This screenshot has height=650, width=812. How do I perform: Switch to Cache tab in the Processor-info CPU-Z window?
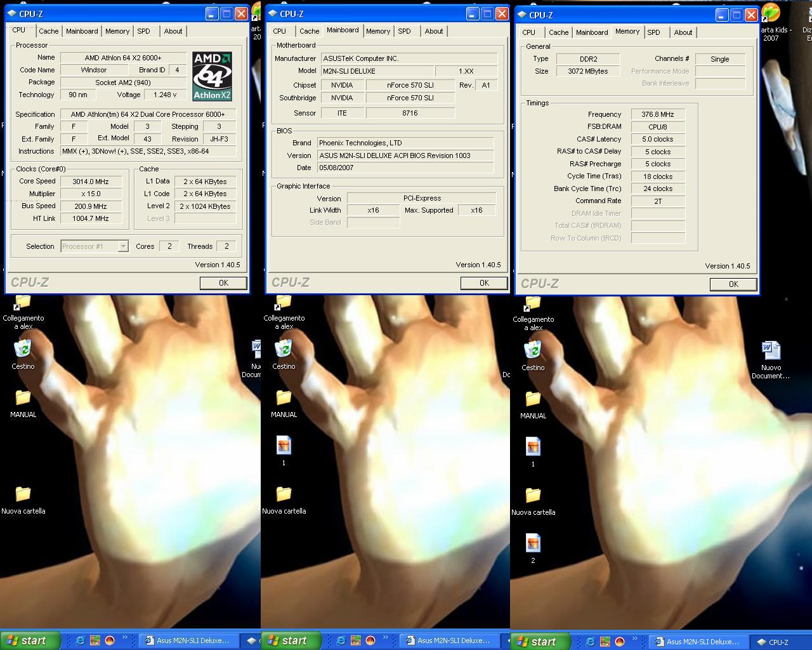tap(49, 31)
